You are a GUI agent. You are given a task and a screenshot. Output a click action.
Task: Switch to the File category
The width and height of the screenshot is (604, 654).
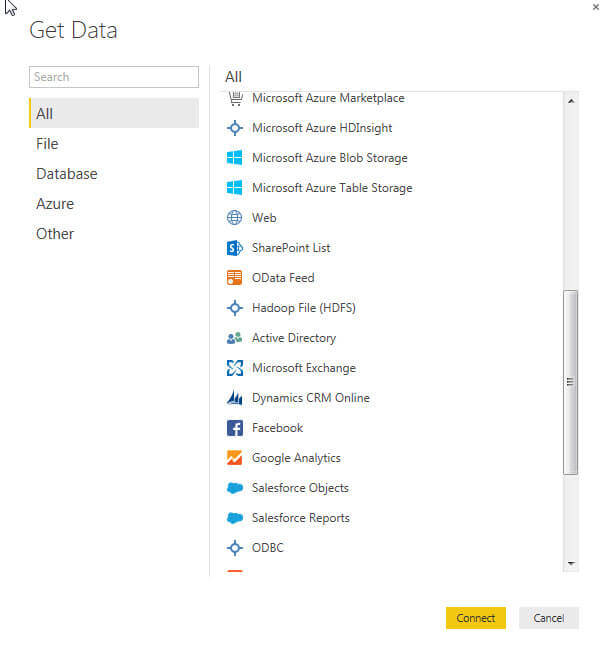pos(47,144)
